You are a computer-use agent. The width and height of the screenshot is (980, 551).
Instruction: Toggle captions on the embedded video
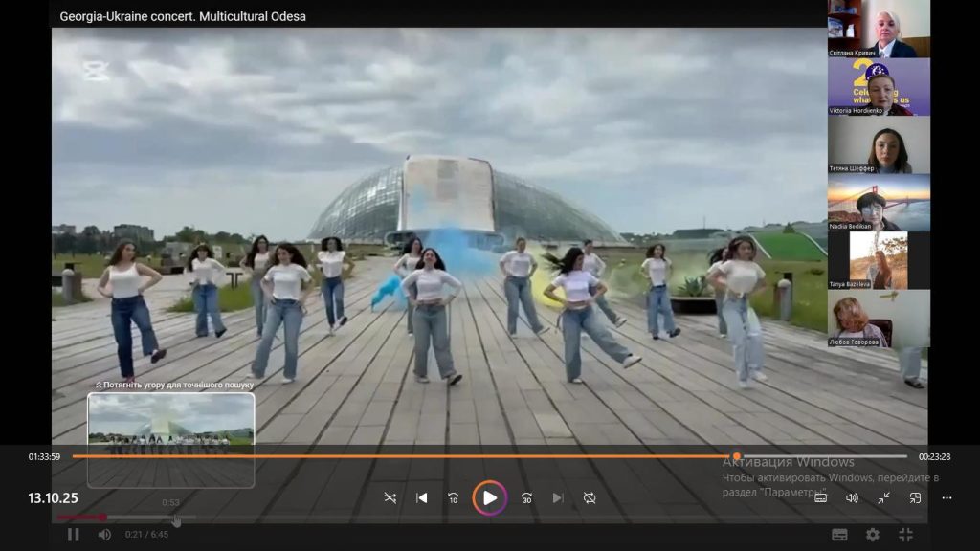pyautogui.click(x=839, y=535)
